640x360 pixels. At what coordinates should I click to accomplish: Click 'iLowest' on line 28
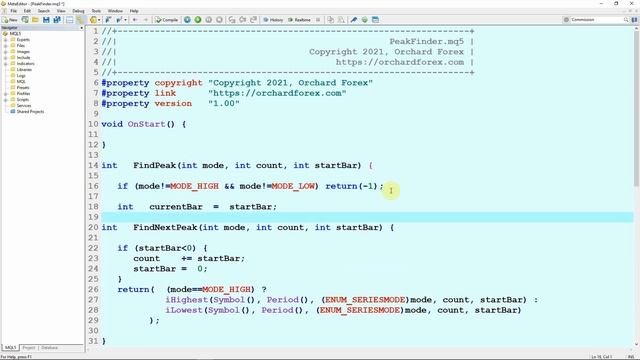click(184, 310)
